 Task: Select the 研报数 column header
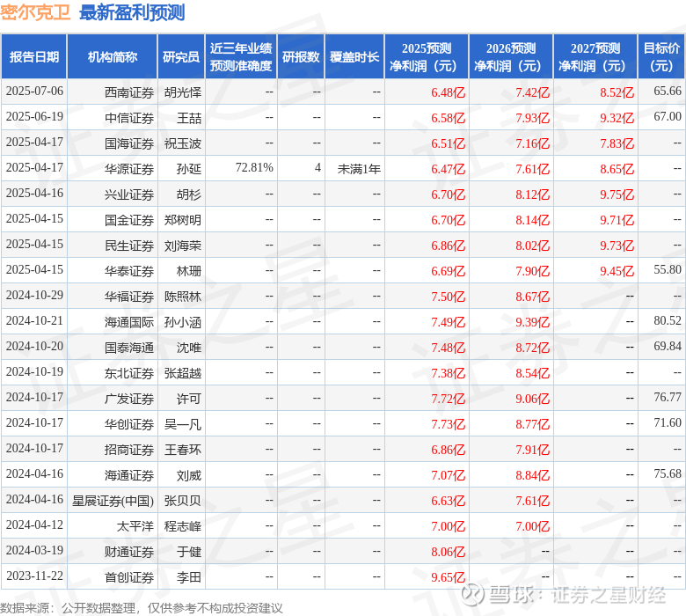point(301,57)
